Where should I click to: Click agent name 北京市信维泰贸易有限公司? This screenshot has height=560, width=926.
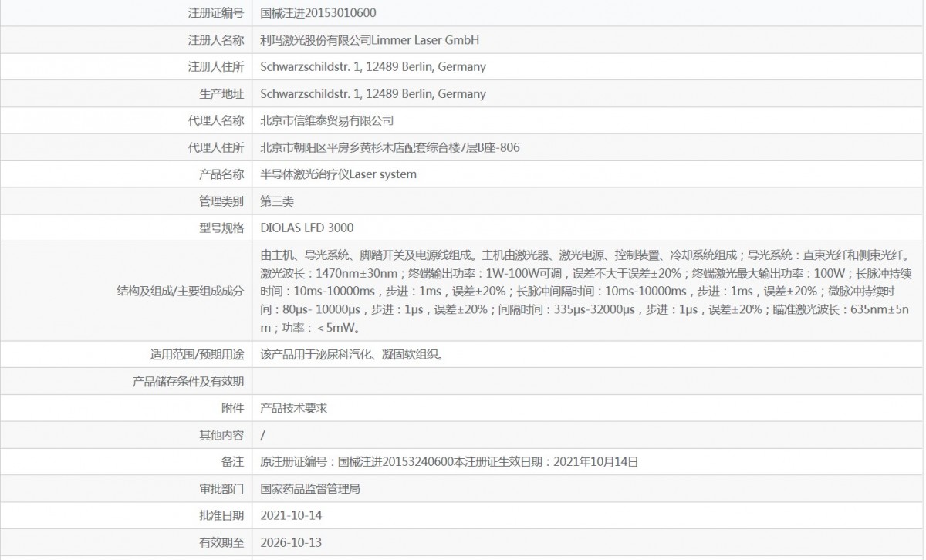[327, 120]
